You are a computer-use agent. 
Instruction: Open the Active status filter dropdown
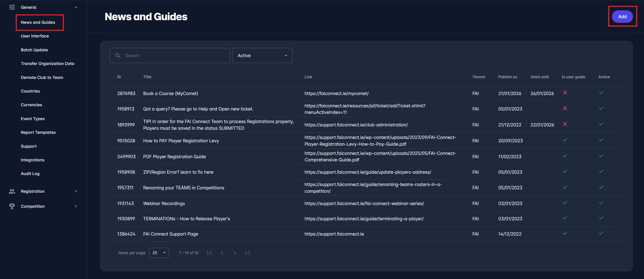(262, 55)
